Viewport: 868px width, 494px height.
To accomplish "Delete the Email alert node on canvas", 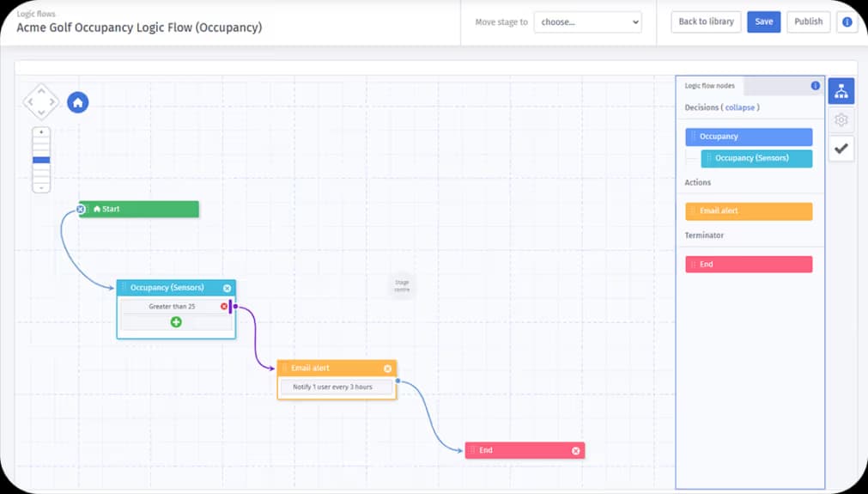I will coord(387,369).
